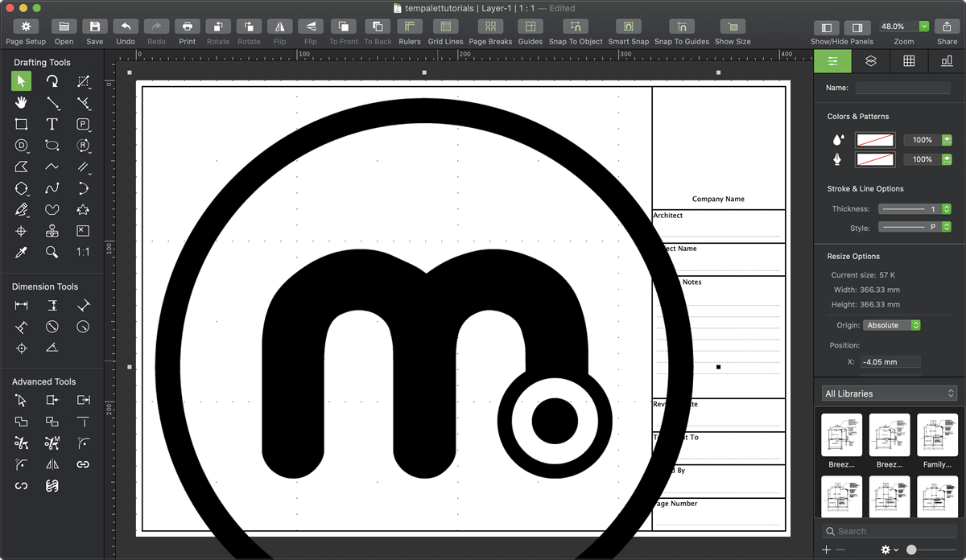
Task: Select the Hand pan tool
Action: pos(22,103)
